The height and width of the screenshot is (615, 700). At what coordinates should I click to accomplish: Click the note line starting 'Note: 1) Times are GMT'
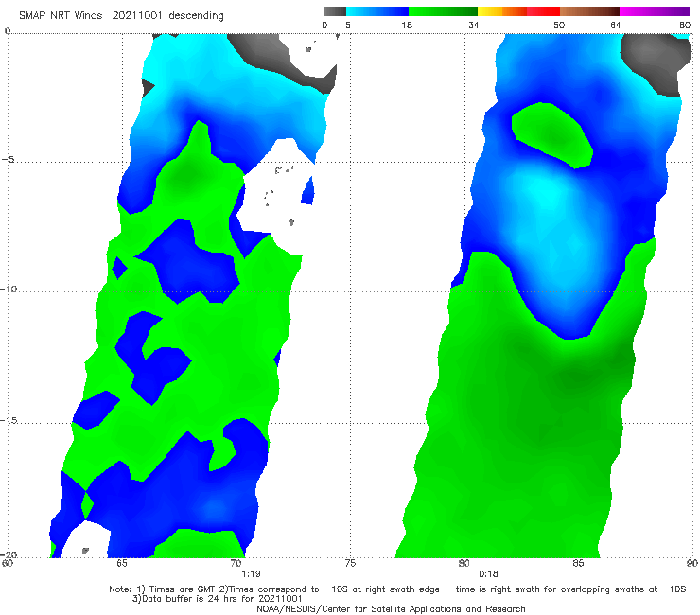point(397,589)
